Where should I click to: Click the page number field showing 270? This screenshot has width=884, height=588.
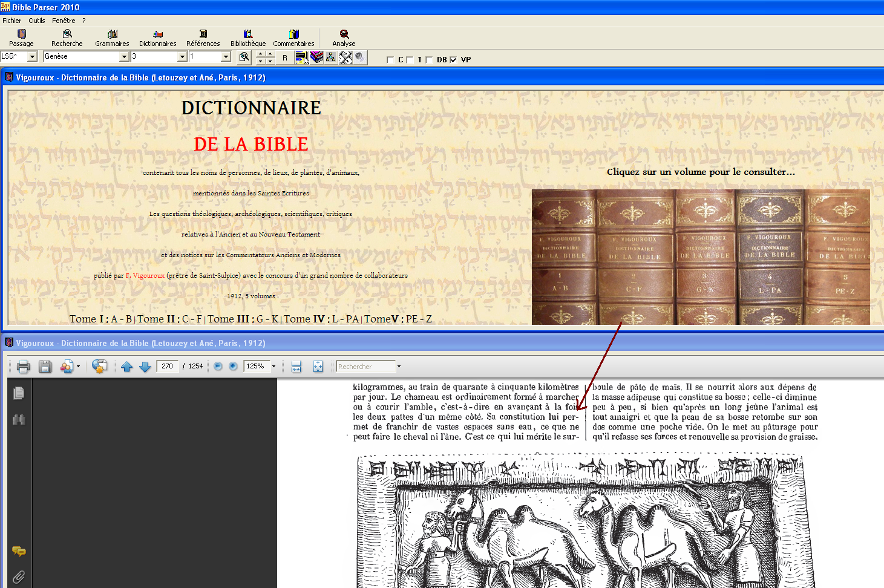point(168,366)
